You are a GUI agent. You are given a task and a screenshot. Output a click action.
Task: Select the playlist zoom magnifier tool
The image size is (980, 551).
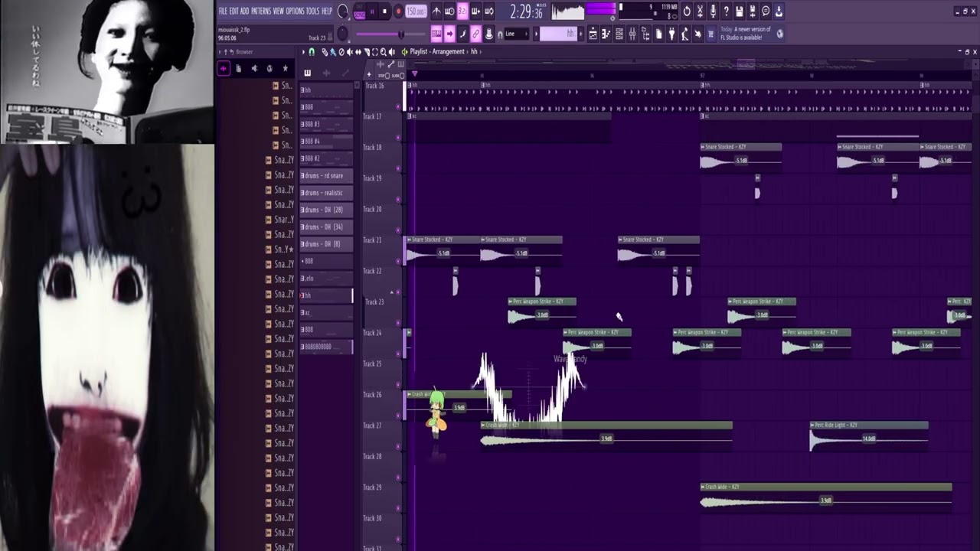(x=384, y=51)
